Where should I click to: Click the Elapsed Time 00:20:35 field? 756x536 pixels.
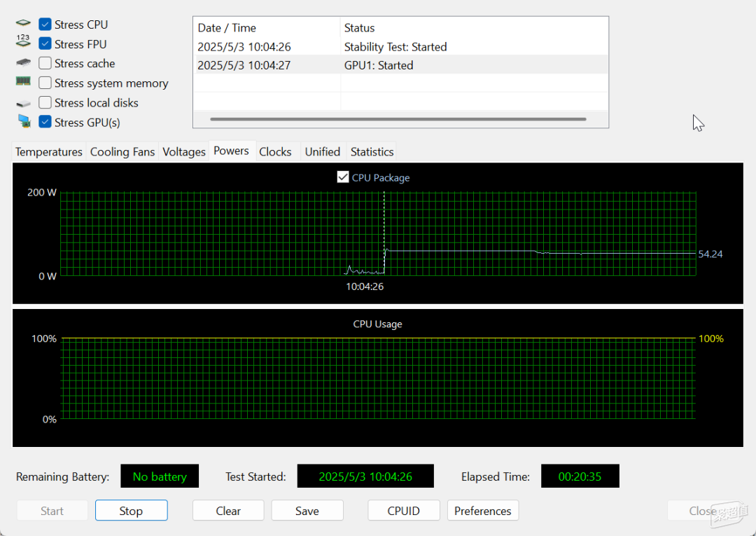[580, 476]
